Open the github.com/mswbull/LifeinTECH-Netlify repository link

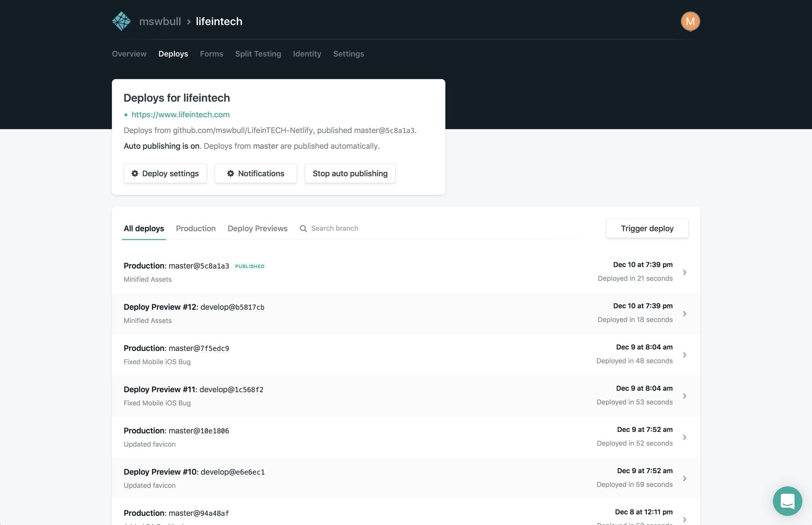[x=243, y=130]
